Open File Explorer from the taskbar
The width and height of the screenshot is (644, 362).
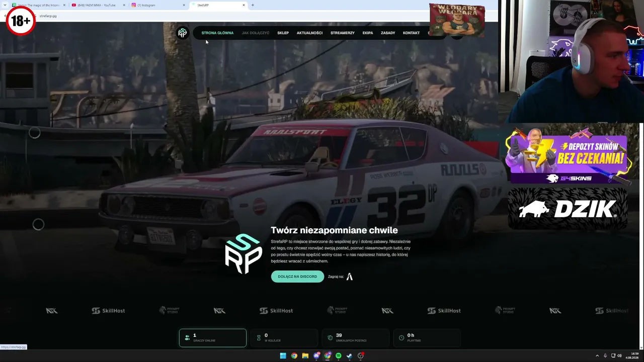click(305, 355)
